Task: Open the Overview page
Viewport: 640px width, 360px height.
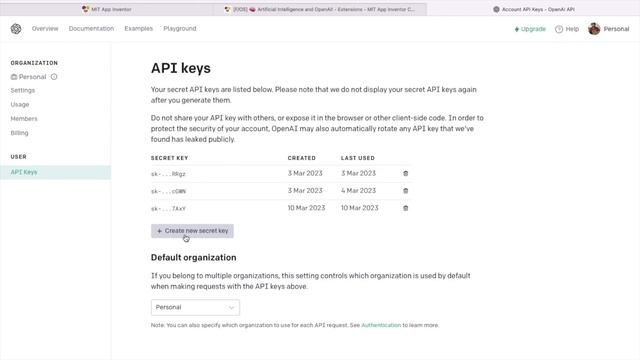Action: pyautogui.click(x=45, y=29)
